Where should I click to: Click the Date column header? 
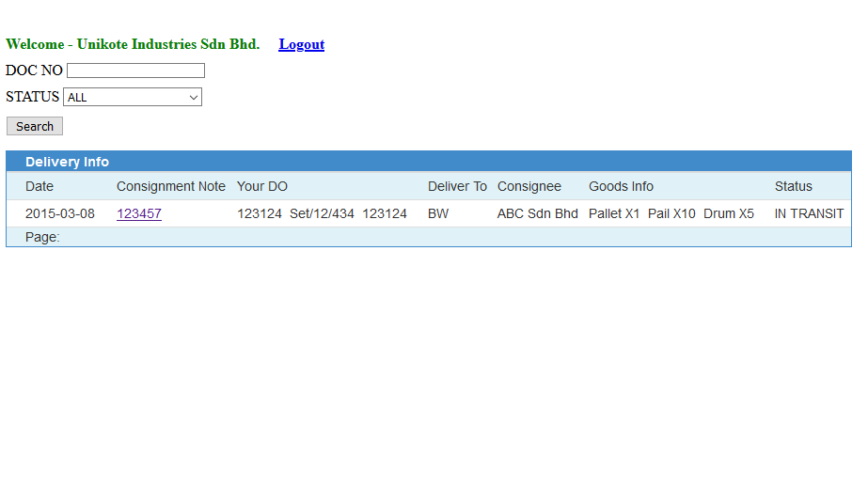pos(39,186)
